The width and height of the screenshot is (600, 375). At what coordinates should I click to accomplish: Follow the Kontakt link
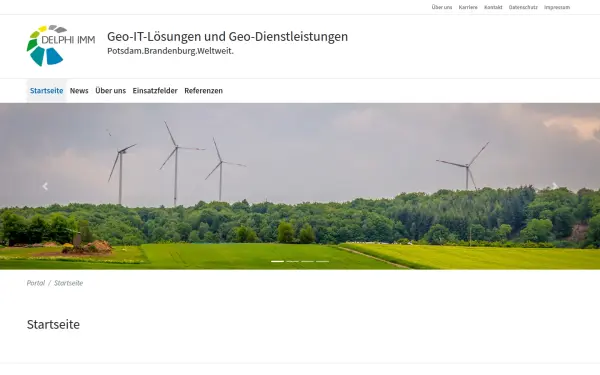pos(493,7)
